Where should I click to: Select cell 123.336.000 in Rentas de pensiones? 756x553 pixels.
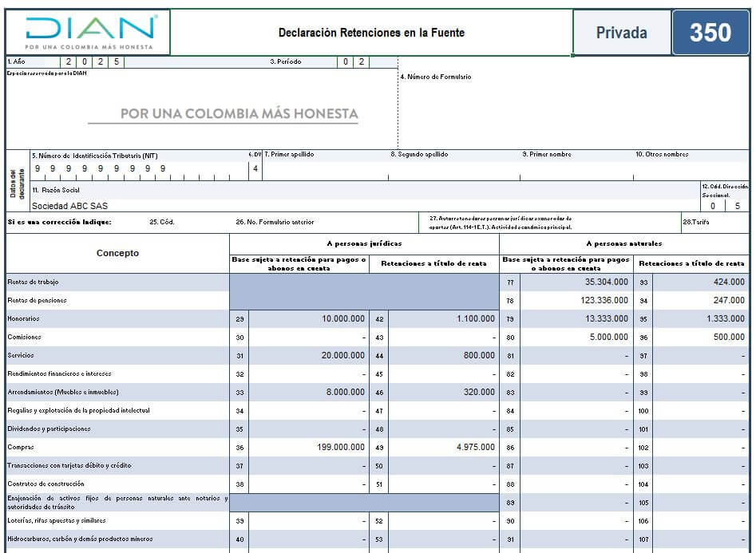pyautogui.click(x=576, y=300)
